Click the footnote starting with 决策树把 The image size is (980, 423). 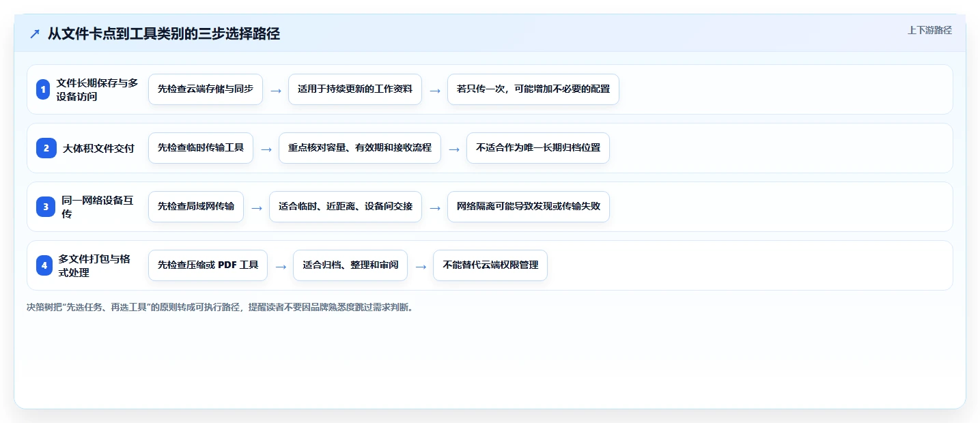coord(220,308)
